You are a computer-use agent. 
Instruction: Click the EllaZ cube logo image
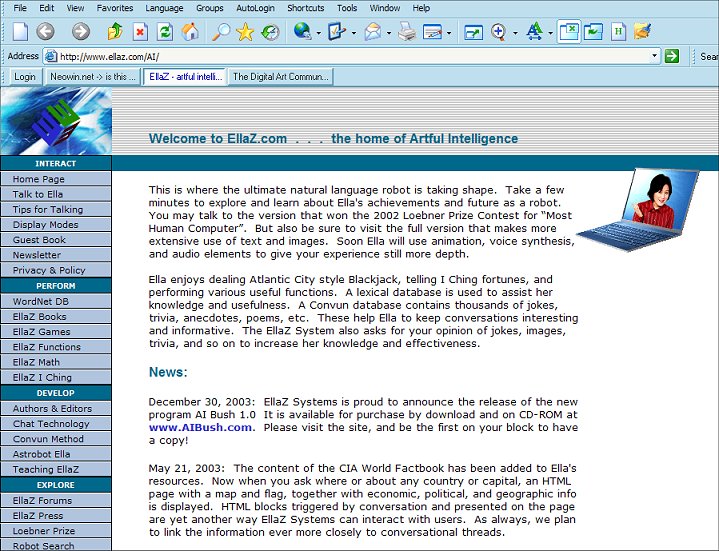(56, 121)
